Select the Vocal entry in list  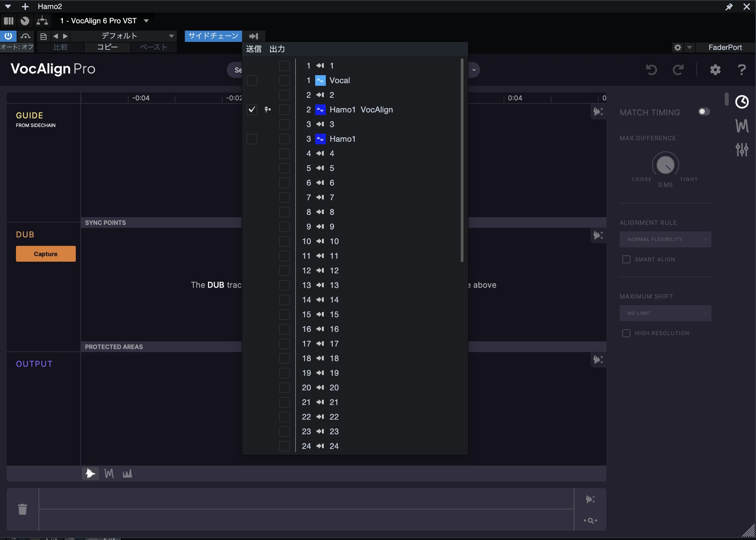coord(340,80)
